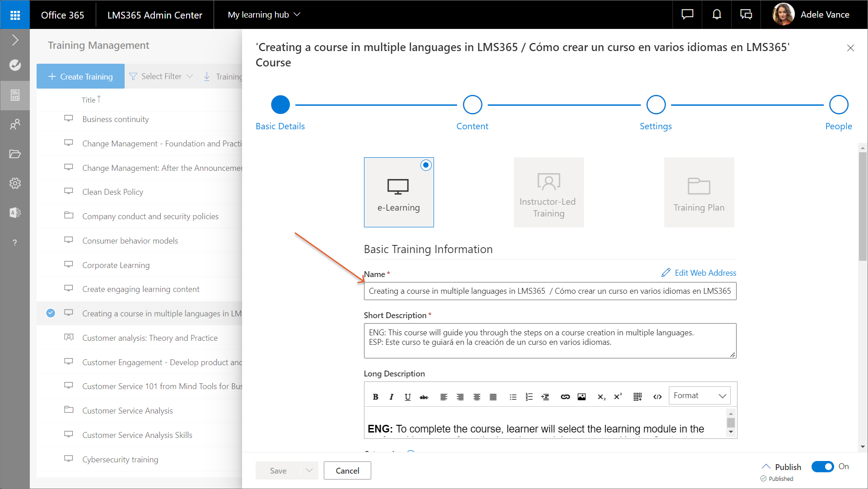Click the Bold formatting icon
The image size is (868, 489).
(x=375, y=397)
